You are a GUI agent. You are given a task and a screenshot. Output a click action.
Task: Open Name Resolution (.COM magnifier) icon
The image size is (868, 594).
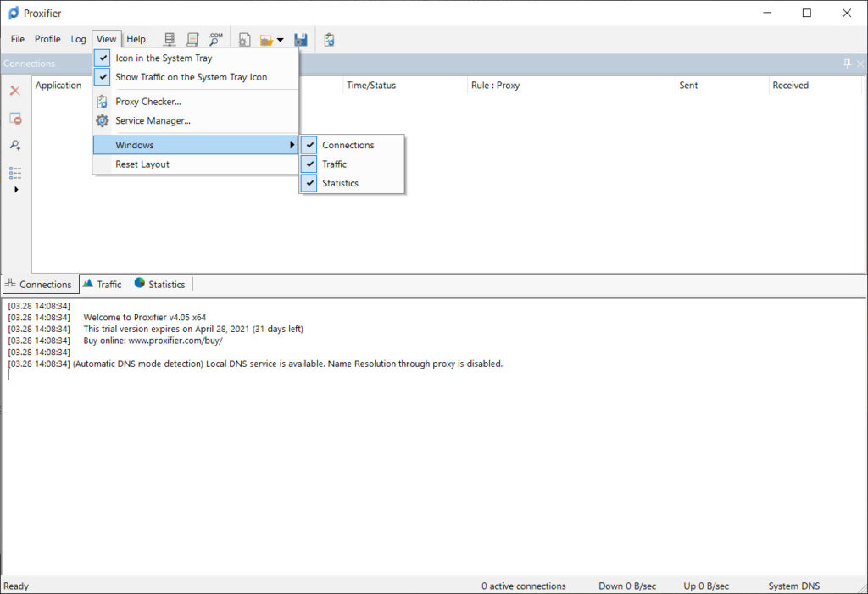click(215, 39)
